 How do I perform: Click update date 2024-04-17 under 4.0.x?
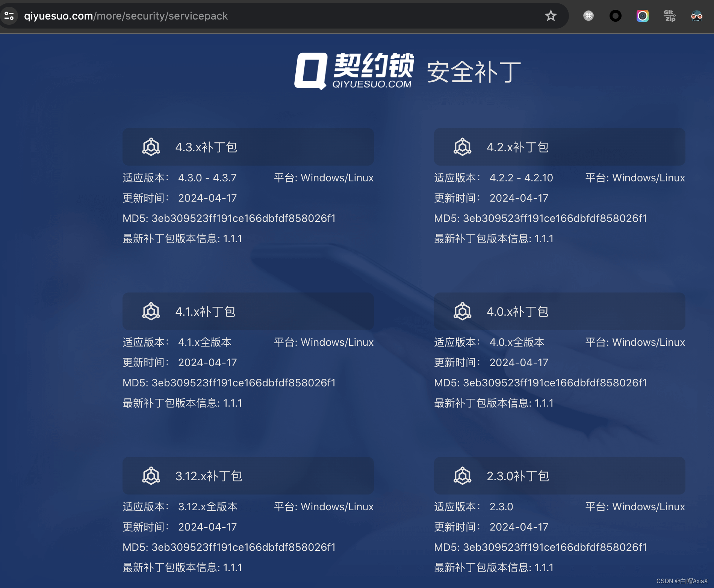pyautogui.click(x=519, y=362)
